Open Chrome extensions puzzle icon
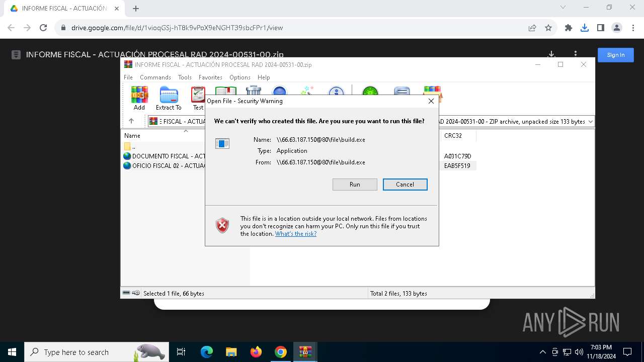 pos(569,28)
